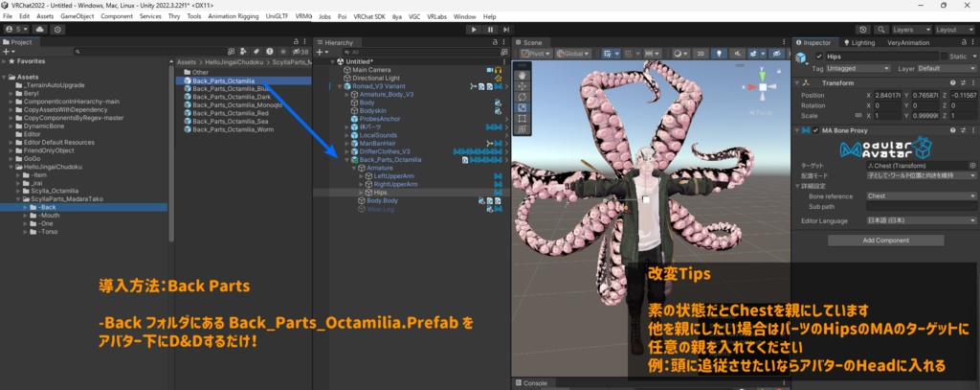Open the GameObject menu

(x=77, y=16)
